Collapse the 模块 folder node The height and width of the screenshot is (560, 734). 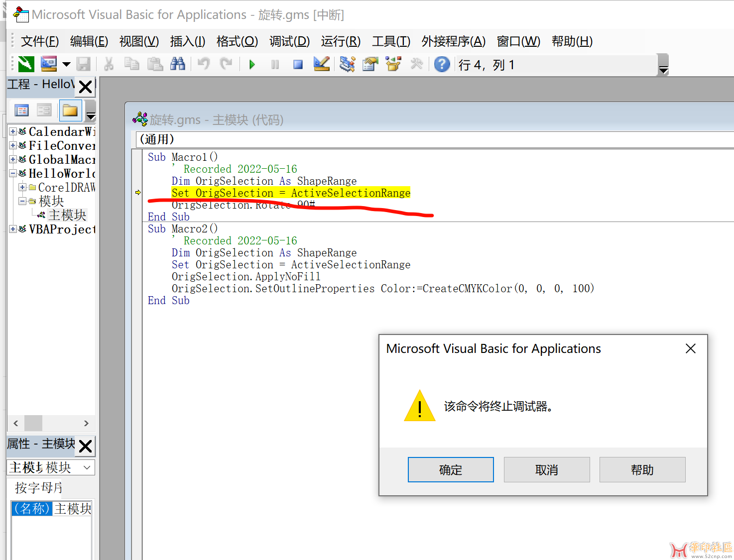tap(22, 201)
